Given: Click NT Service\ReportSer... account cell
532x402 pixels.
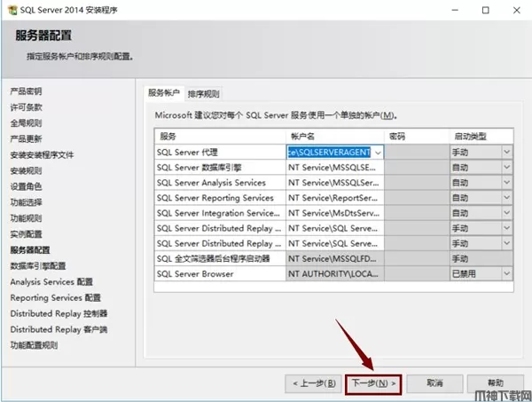Looking at the screenshot, I should pyautogui.click(x=335, y=198).
